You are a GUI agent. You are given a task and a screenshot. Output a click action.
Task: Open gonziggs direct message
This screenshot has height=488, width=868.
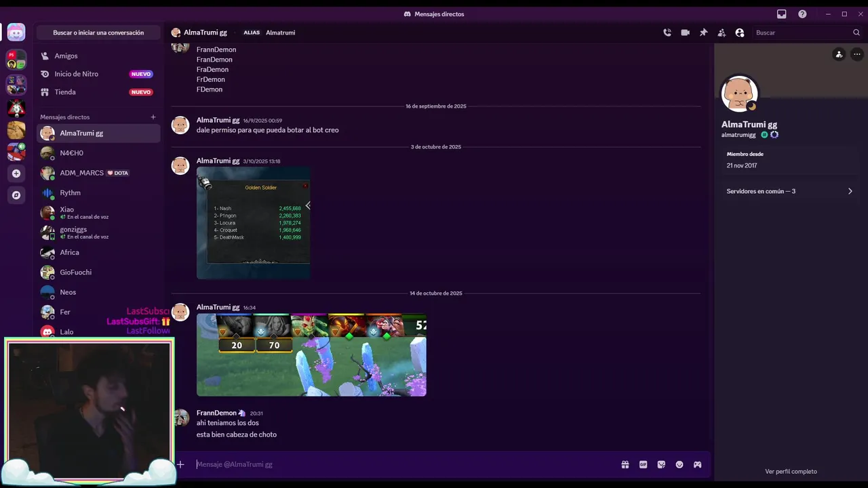(x=98, y=232)
